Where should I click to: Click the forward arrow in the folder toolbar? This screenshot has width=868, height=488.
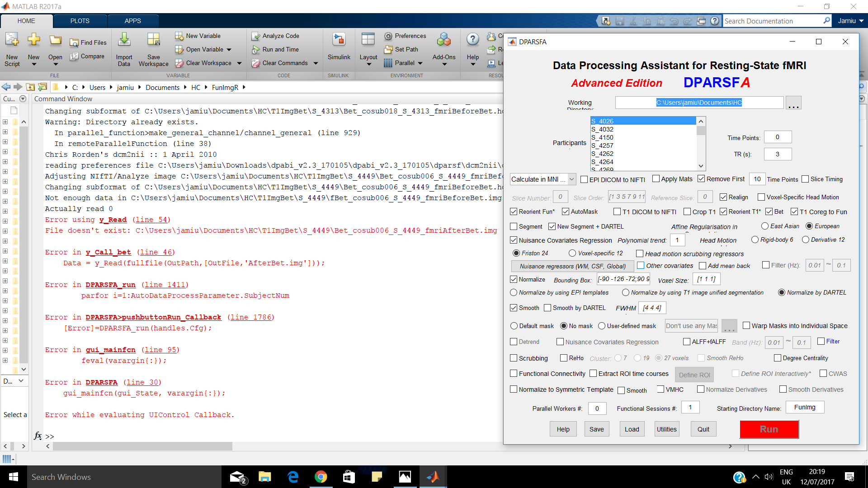coord(18,87)
